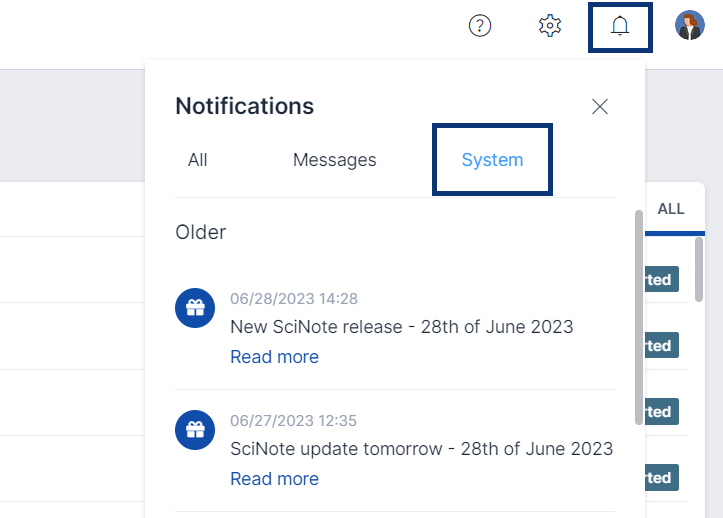Click the New SciNote release notification title
This screenshot has width=723, height=518.
[x=401, y=327]
